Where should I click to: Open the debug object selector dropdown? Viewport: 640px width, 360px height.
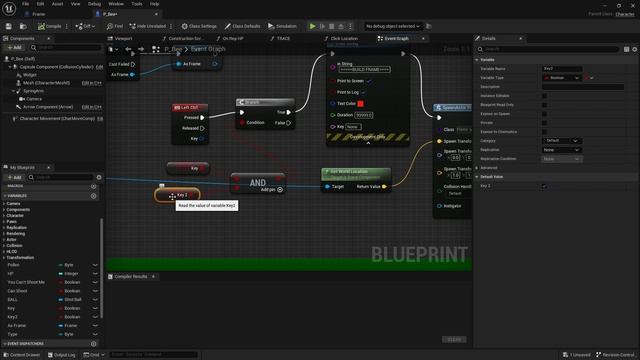(x=392, y=26)
